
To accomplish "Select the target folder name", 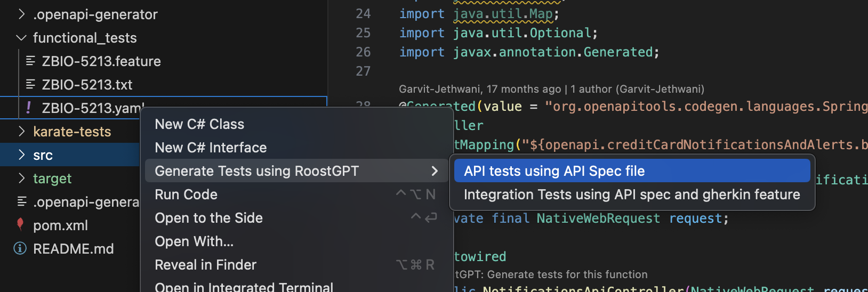I will click(x=52, y=179).
